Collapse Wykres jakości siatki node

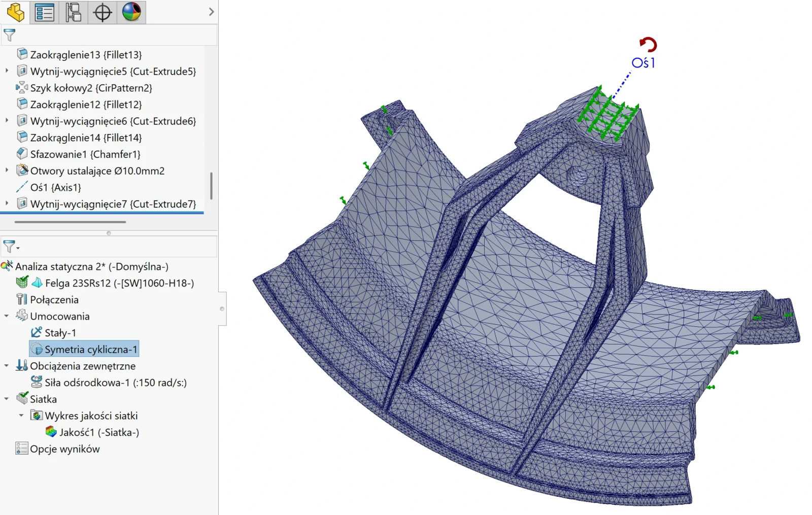(21, 416)
